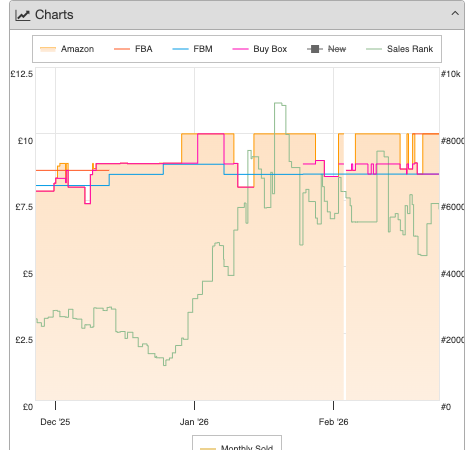Screen dimensions: 474x450
Task: Toggle the Buy Box legend entry
Action: click(x=260, y=49)
